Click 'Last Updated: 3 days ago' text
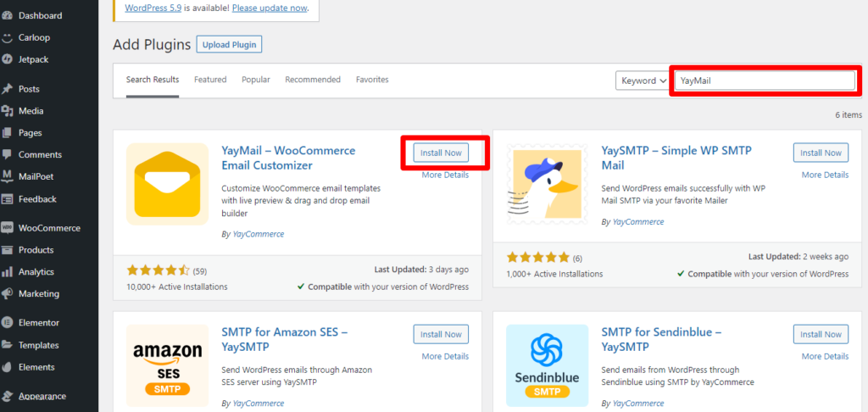The width and height of the screenshot is (868, 412). pos(422,270)
